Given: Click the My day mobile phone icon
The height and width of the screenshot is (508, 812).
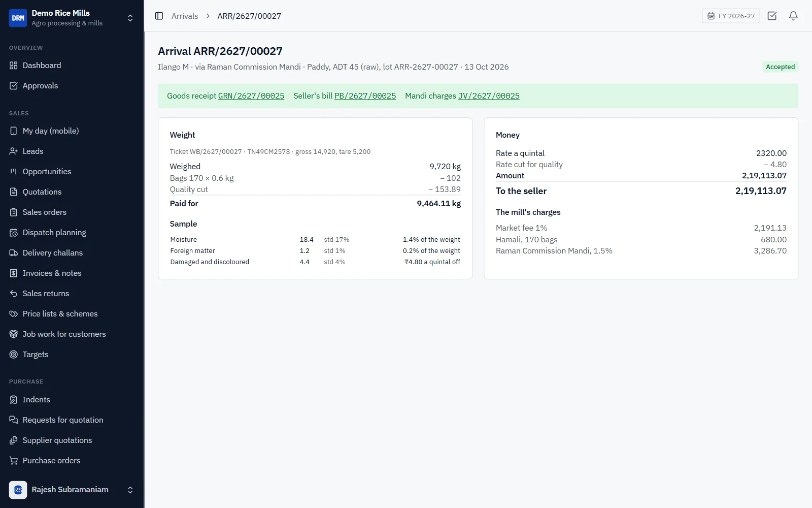Looking at the screenshot, I should (14, 131).
